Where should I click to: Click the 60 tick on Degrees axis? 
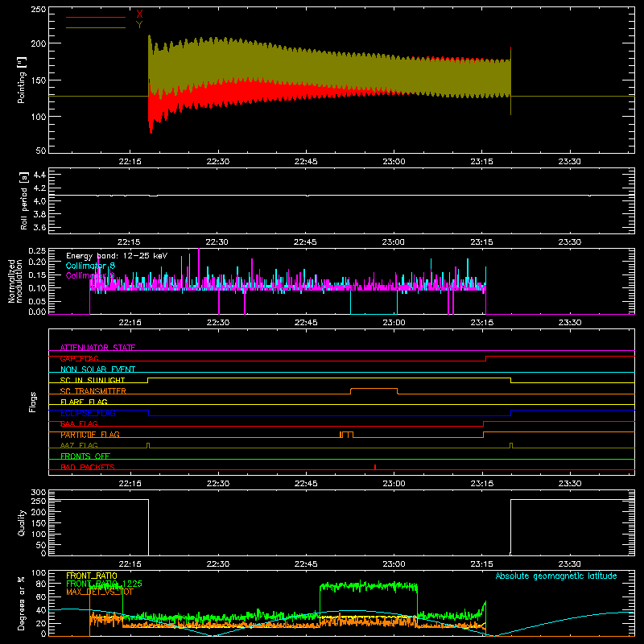click(x=42, y=597)
